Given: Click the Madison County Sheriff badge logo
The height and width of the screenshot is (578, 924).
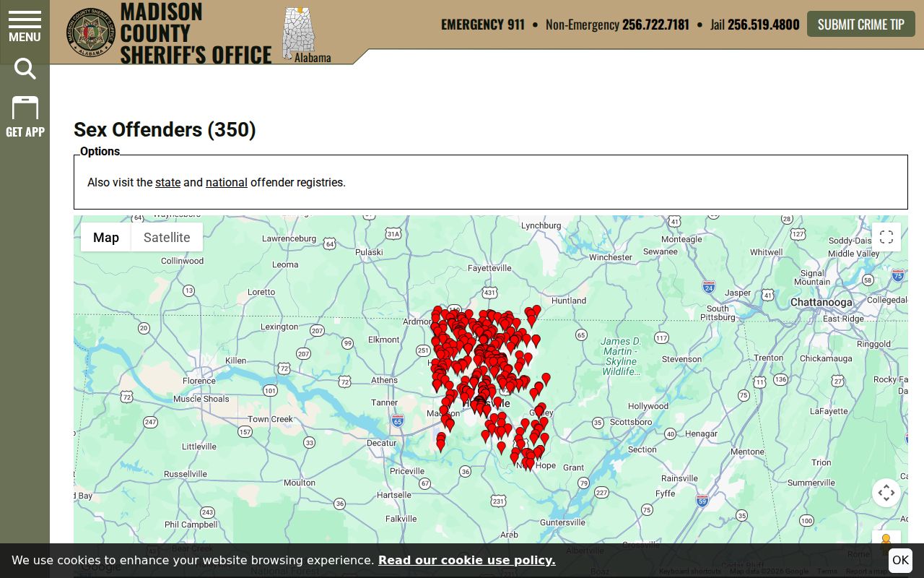Looking at the screenshot, I should point(91,32).
